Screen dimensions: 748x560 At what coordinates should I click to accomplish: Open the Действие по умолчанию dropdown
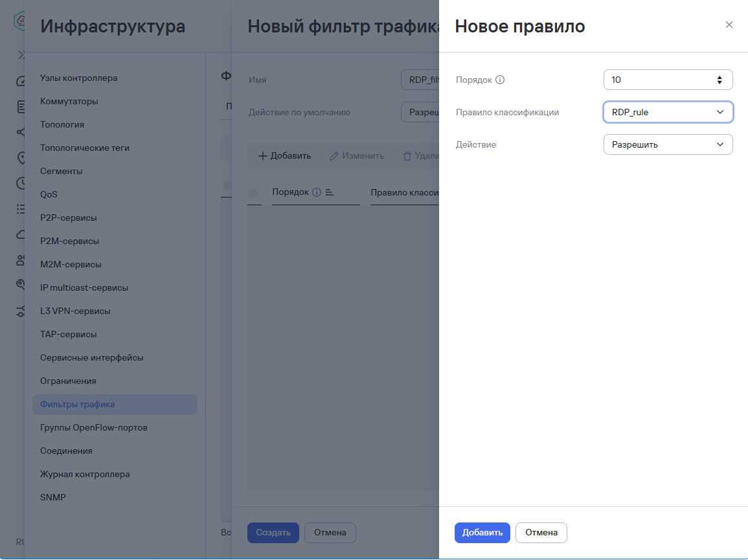[x=420, y=112]
